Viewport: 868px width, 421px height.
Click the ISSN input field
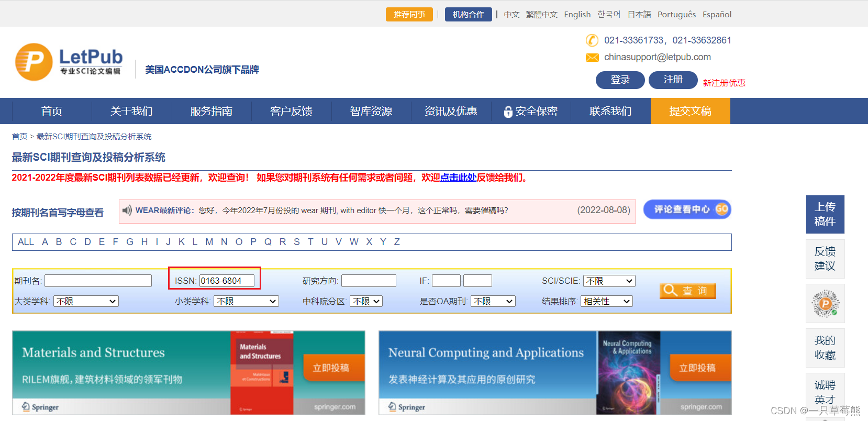pyautogui.click(x=227, y=281)
